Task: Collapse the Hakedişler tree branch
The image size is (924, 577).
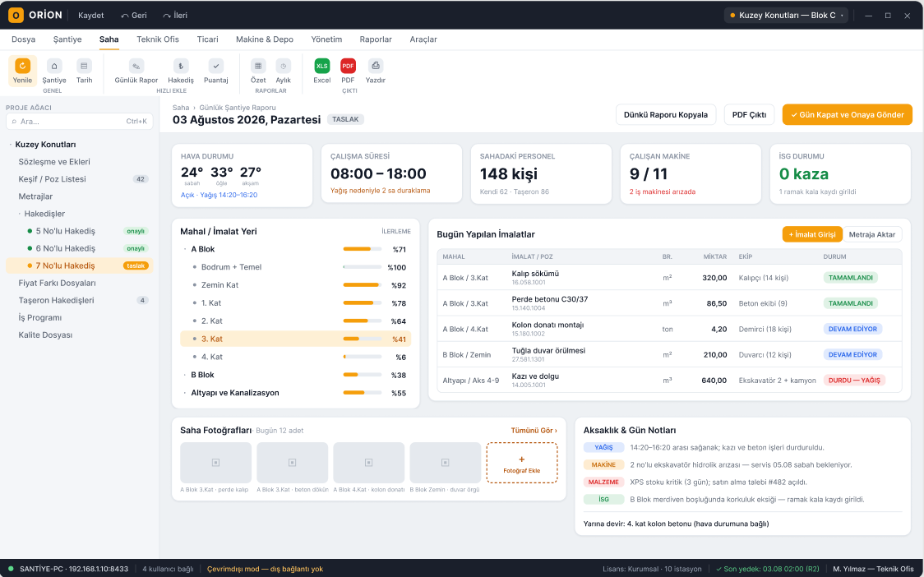Action: pyautogui.click(x=19, y=214)
